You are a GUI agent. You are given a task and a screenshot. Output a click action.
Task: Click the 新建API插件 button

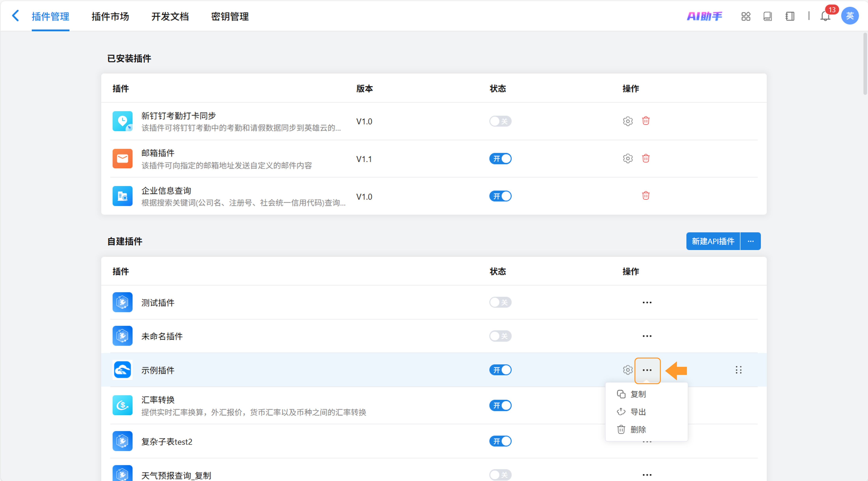[x=713, y=241]
